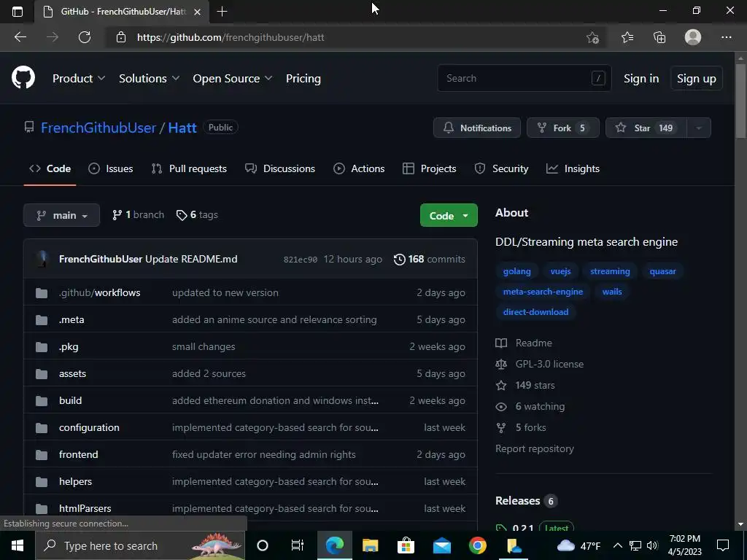Open Microsoft Edge in taskbar

point(334,545)
